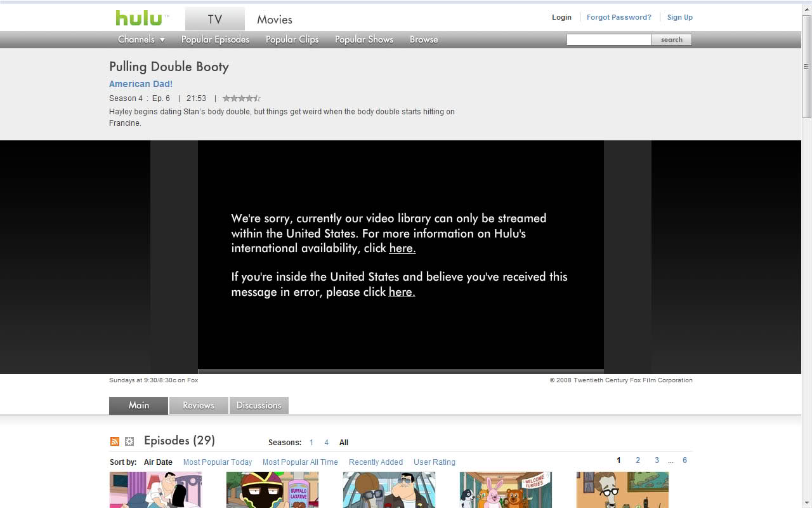The width and height of the screenshot is (812, 508).
Task: Select the Main tab
Action: click(x=138, y=405)
